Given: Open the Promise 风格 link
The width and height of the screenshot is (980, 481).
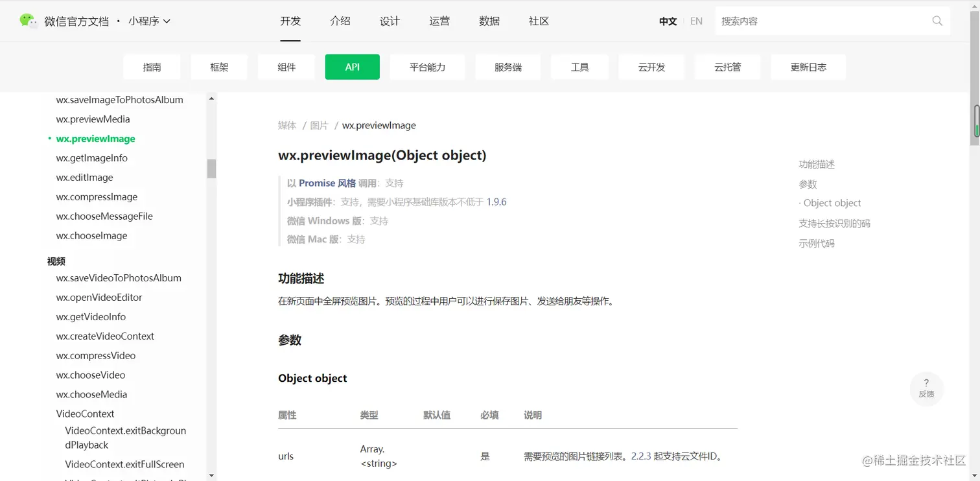Looking at the screenshot, I should [327, 183].
